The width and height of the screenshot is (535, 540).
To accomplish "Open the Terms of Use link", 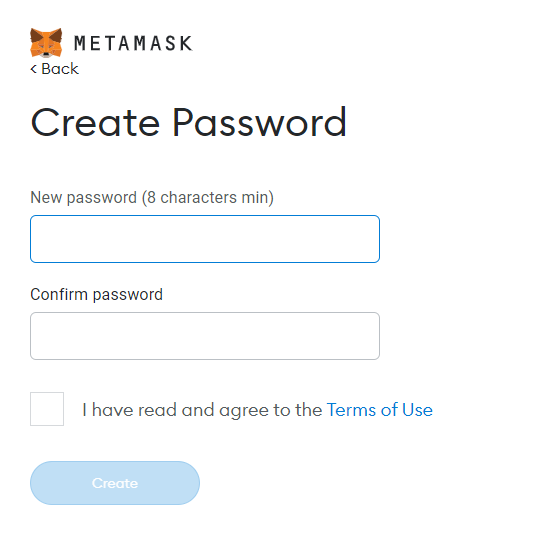I will 380,410.
